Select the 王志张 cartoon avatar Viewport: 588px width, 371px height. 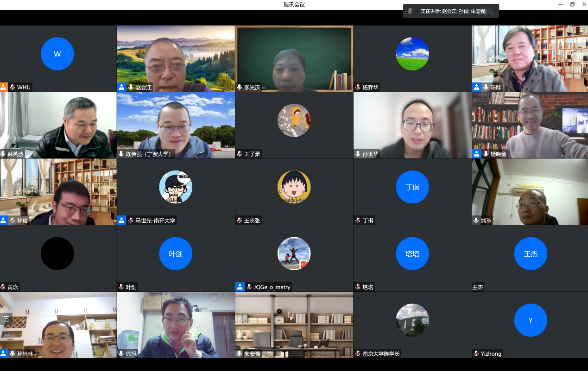tap(294, 187)
